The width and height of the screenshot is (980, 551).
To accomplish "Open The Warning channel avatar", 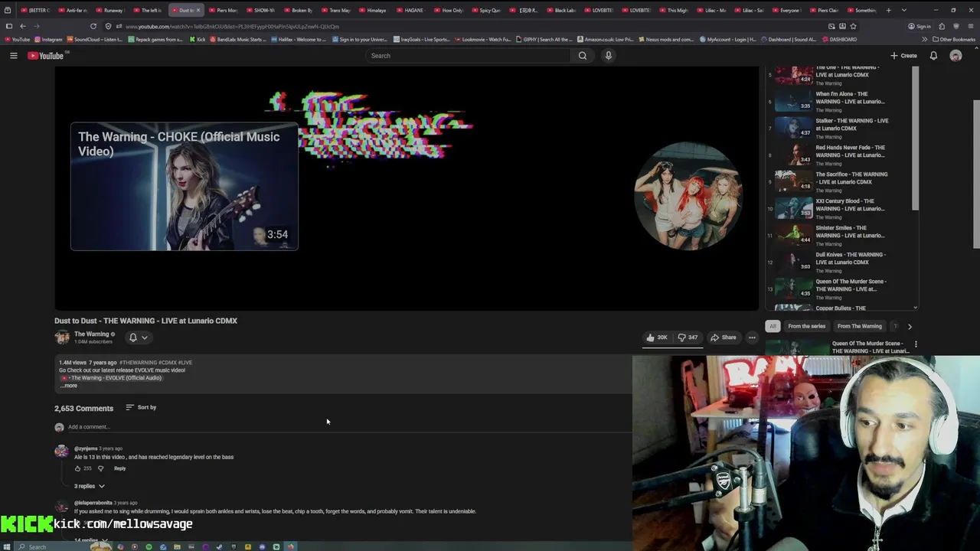I will click(x=62, y=337).
